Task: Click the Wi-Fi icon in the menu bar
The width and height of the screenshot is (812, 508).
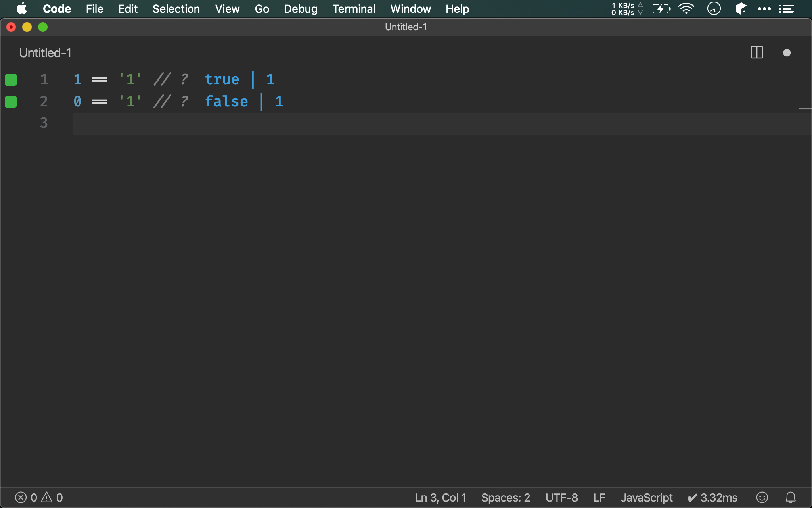Action: (x=686, y=9)
